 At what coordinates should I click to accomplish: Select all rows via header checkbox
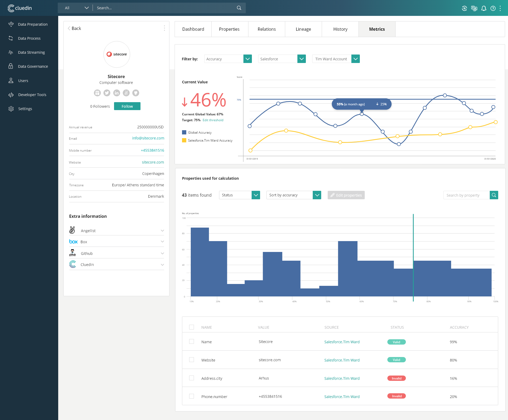(x=192, y=327)
